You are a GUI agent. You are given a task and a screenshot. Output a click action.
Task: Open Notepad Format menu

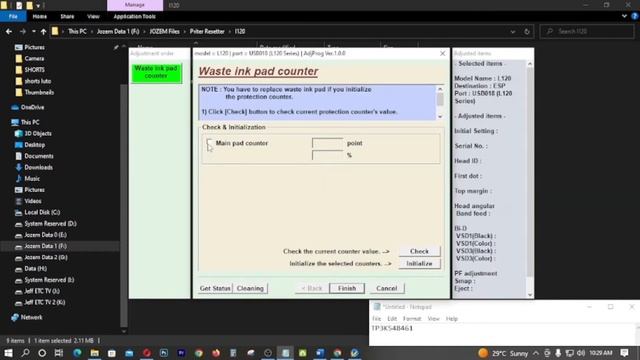pyautogui.click(x=412, y=318)
